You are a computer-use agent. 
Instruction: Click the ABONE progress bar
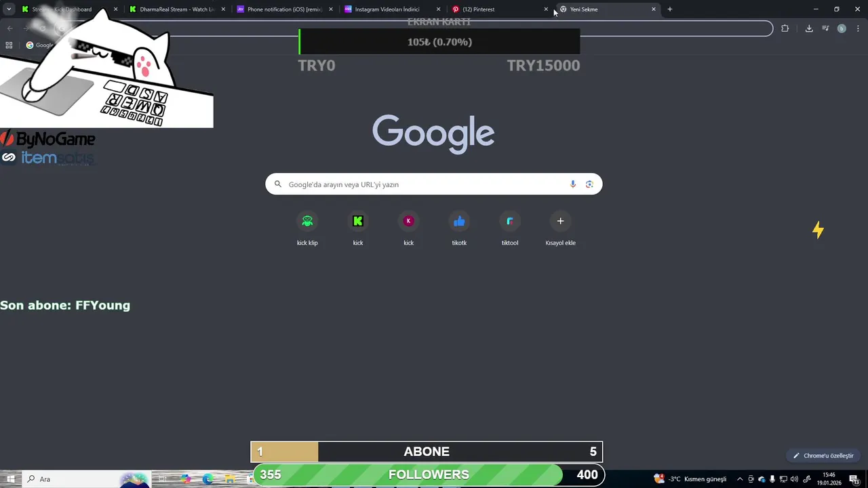[427, 451]
